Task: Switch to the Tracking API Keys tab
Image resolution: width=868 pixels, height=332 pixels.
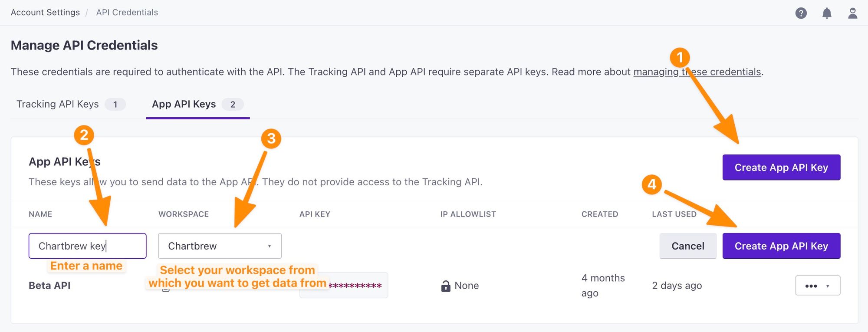Action: pyautogui.click(x=57, y=104)
